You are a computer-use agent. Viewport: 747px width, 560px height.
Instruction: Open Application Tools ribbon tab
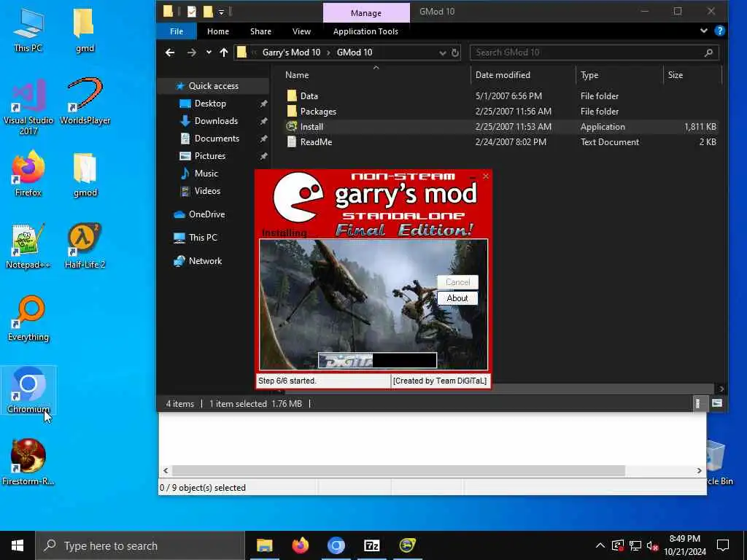[365, 31]
